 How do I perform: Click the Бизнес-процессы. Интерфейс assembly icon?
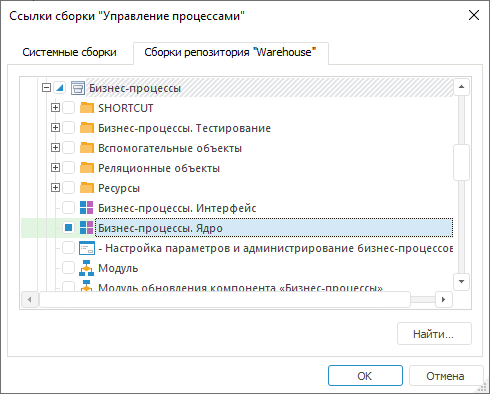tap(87, 208)
